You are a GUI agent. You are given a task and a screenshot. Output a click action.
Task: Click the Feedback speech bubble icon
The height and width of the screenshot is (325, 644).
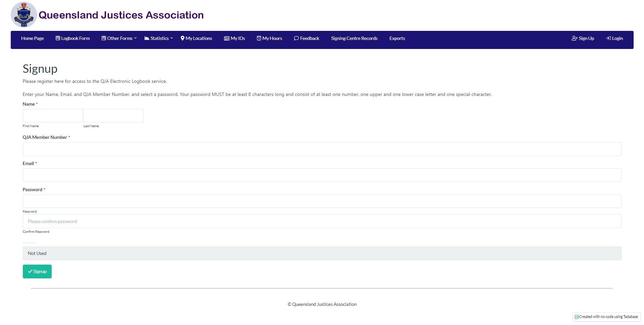[x=297, y=38]
